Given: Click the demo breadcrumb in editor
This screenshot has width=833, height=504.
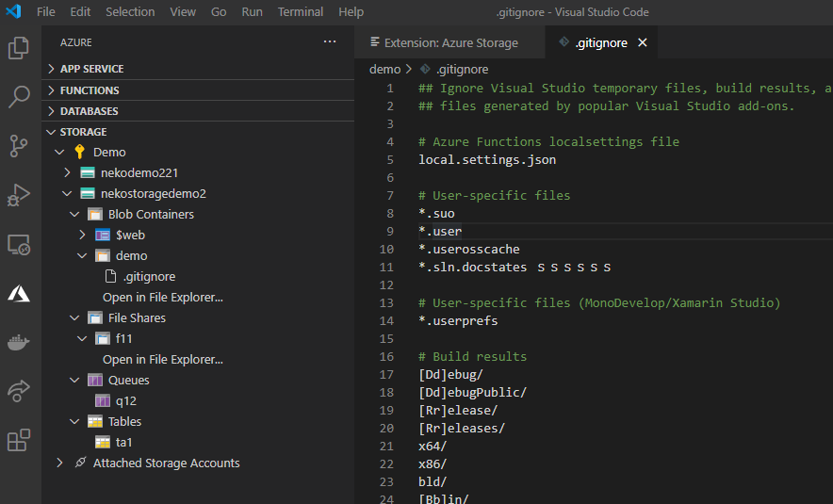Looking at the screenshot, I should pyautogui.click(x=384, y=69).
